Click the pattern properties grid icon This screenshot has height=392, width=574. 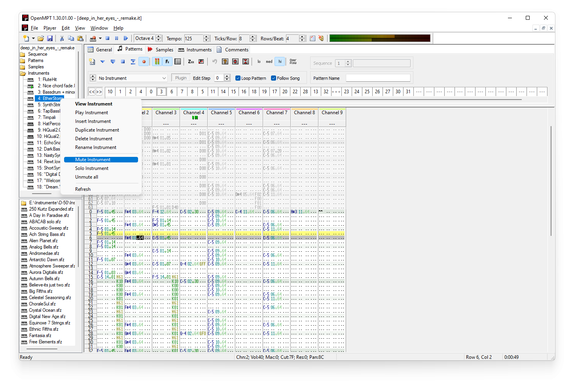click(178, 62)
